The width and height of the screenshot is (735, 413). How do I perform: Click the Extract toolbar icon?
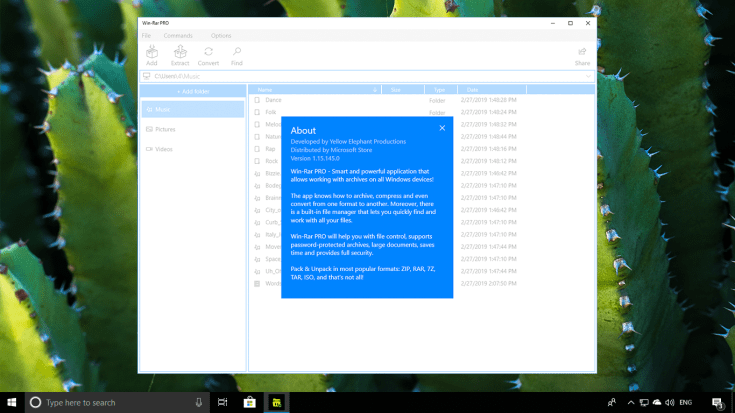pos(180,55)
